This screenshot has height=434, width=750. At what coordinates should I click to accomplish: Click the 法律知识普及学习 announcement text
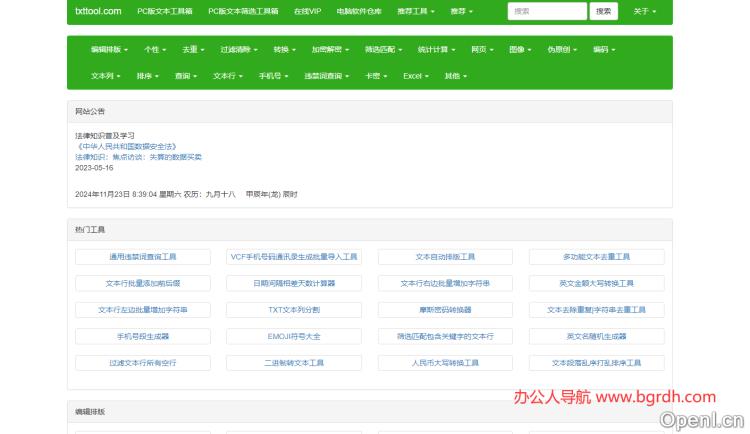[x=105, y=135]
